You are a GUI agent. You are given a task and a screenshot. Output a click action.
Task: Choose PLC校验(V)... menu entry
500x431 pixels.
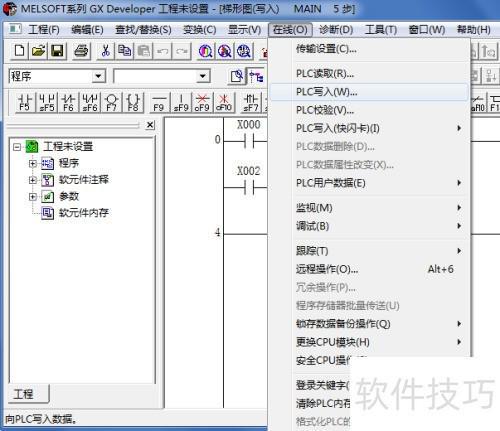coord(369,110)
